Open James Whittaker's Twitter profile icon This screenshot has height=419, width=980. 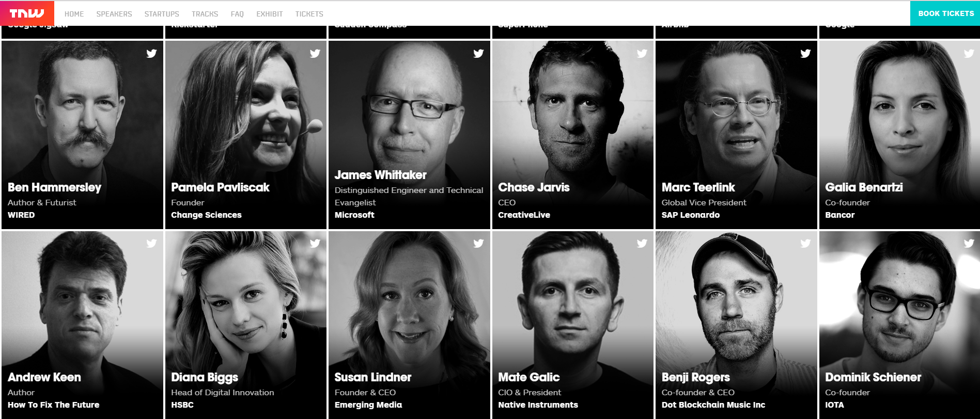(x=478, y=53)
